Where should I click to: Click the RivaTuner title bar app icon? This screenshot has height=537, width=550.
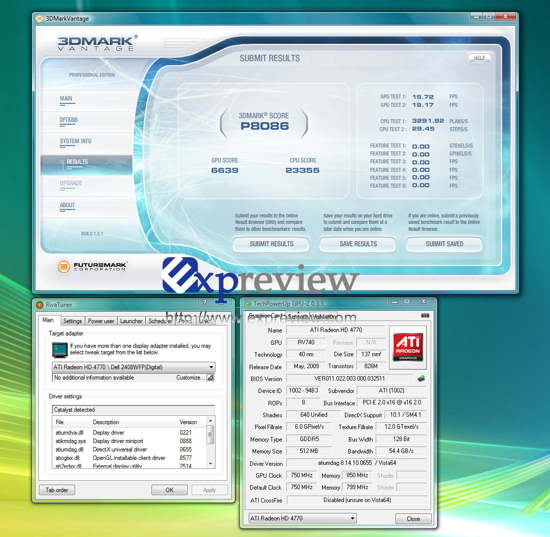(40, 305)
